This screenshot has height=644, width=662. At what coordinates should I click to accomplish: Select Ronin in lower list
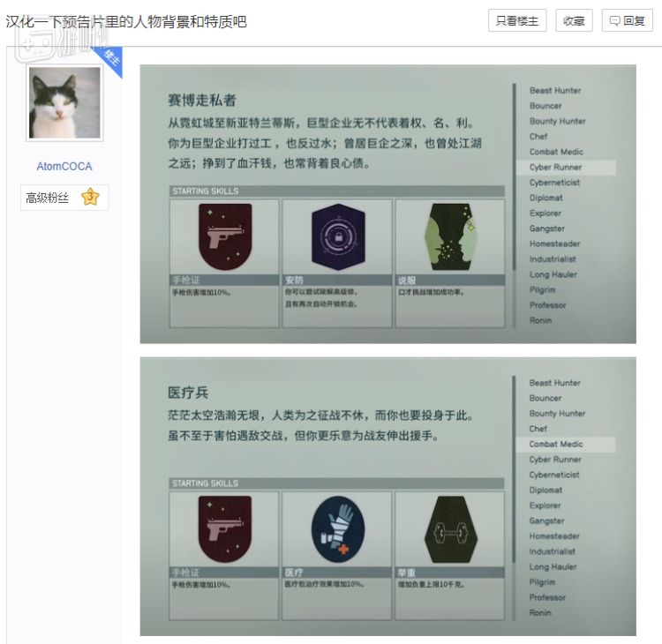[x=540, y=613]
